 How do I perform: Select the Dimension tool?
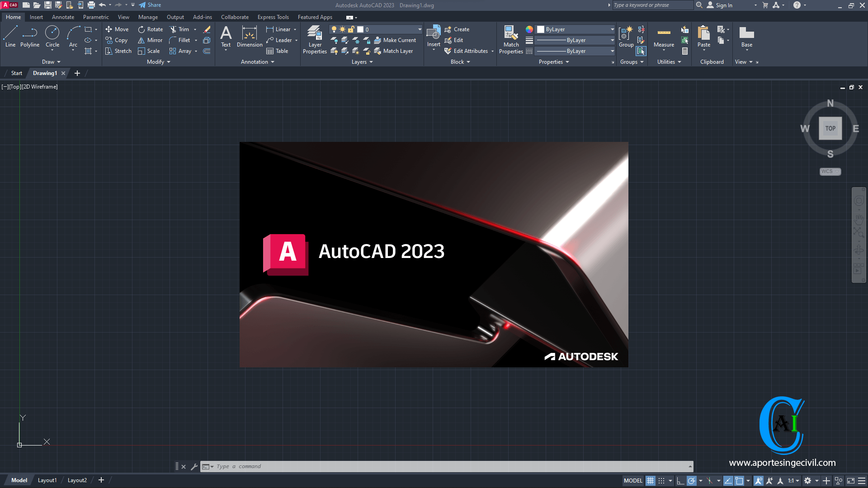[x=250, y=37]
